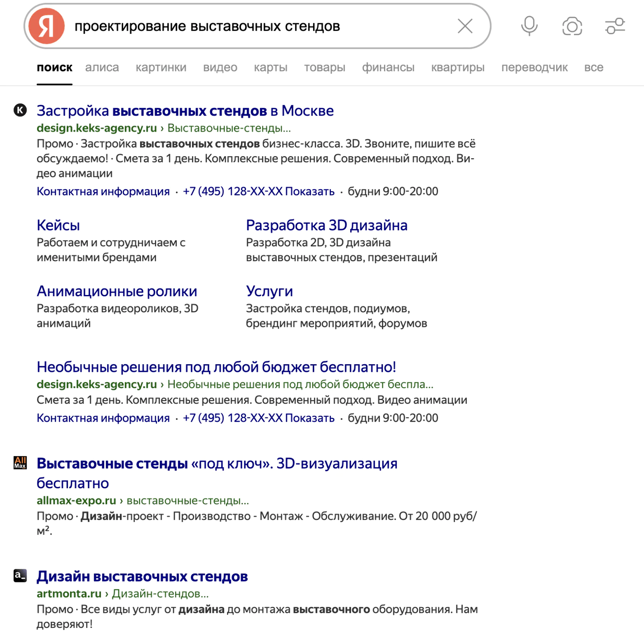Select the поиск tab

click(x=54, y=68)
